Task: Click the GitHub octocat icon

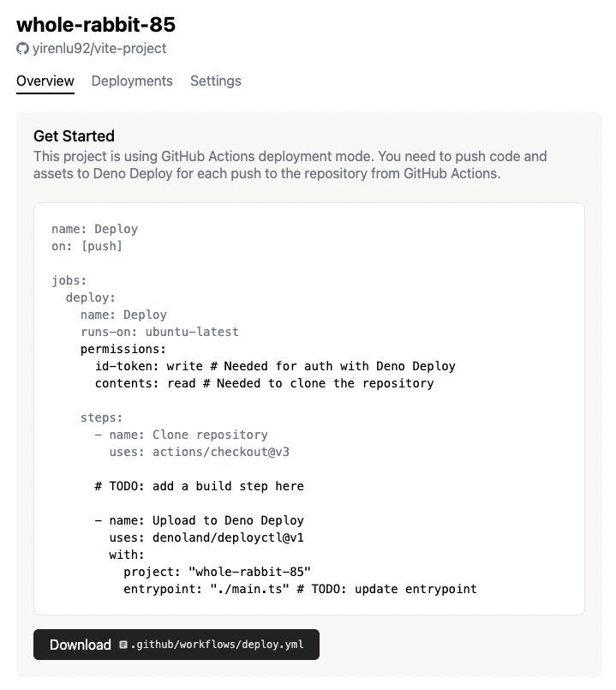Action: point(21,49)
